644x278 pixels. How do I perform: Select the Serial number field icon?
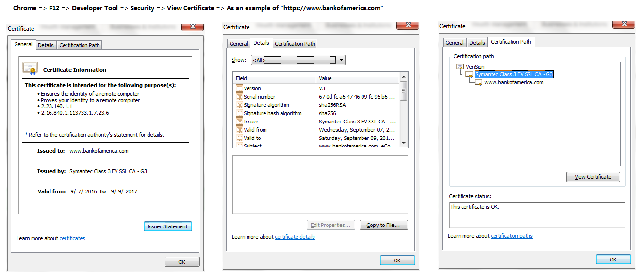239,97
